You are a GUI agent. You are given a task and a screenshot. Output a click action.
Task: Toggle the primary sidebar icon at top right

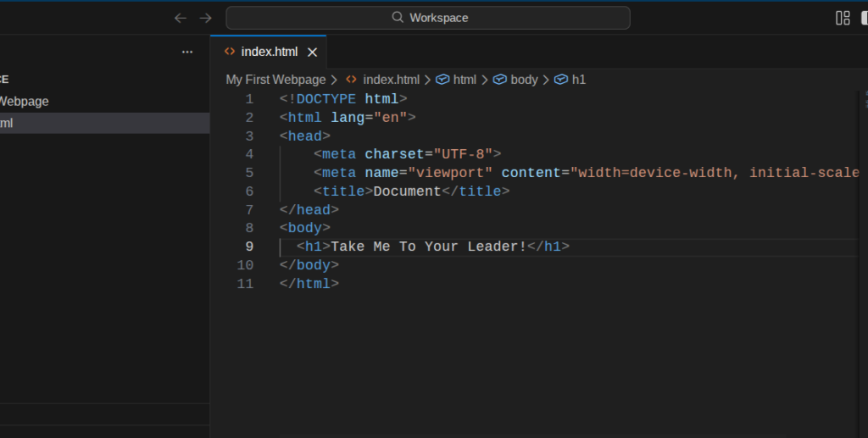click(x=865, y=18)
